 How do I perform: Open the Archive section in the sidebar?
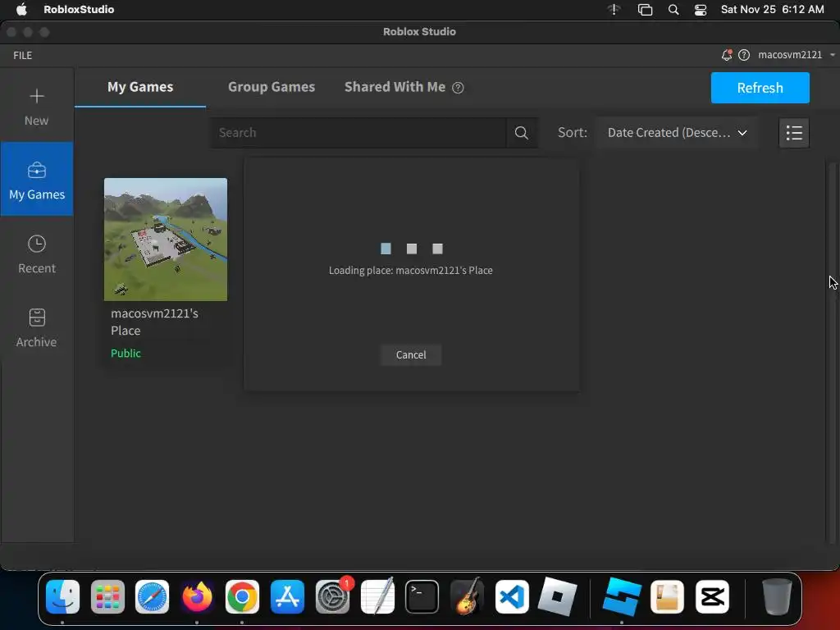(36, 328)
